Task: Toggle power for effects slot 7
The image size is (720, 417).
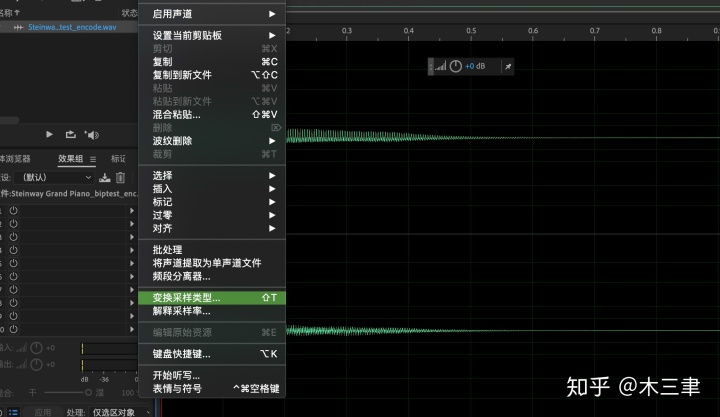Action: pyautogui.click(x=13, y=289)
